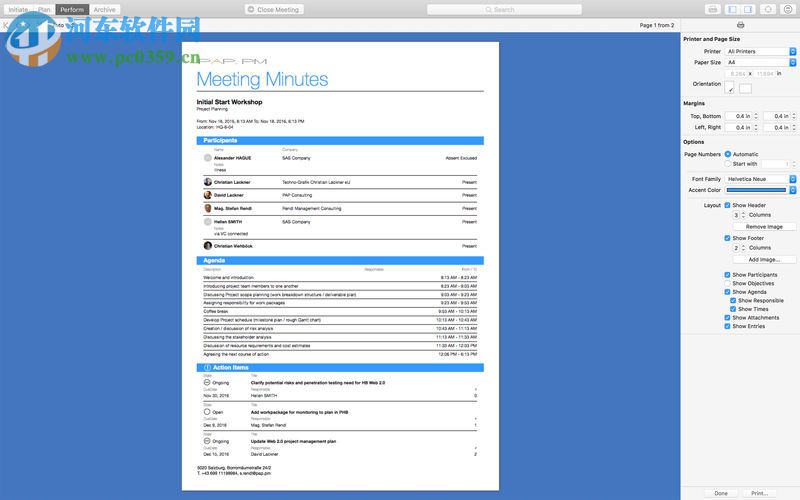Toggle Show Times checkbox
This screenshot has width=800, height=500.
pyautogui.click(x=733, y=309)
